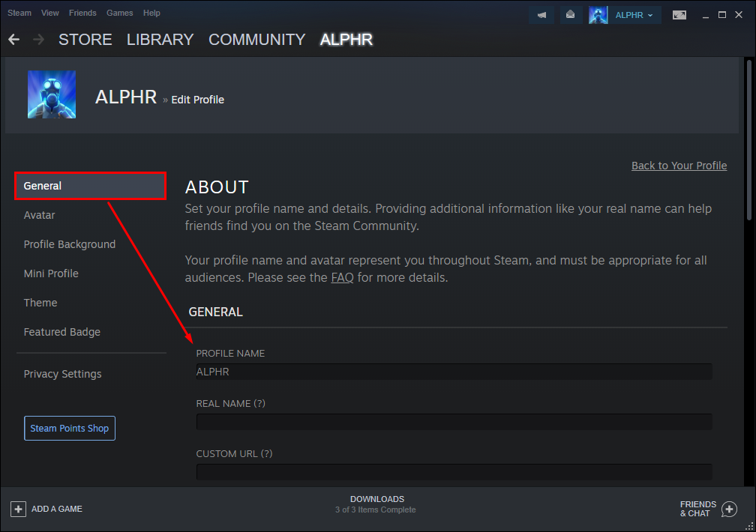Go to the LIBRARY tab
Viewport: 756px width, 532px height.
click(160, 40)
